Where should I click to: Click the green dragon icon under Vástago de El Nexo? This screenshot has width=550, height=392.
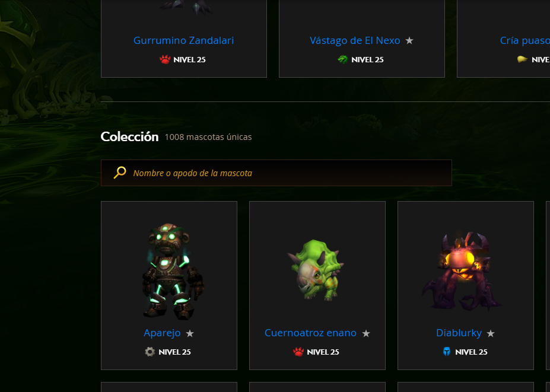click(x=343, y=59)
